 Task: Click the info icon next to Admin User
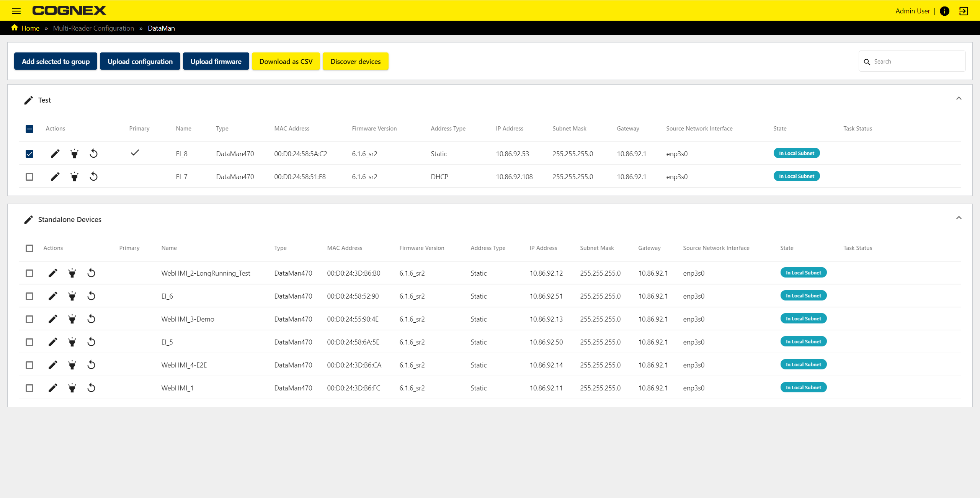click(x=944, y=11)
